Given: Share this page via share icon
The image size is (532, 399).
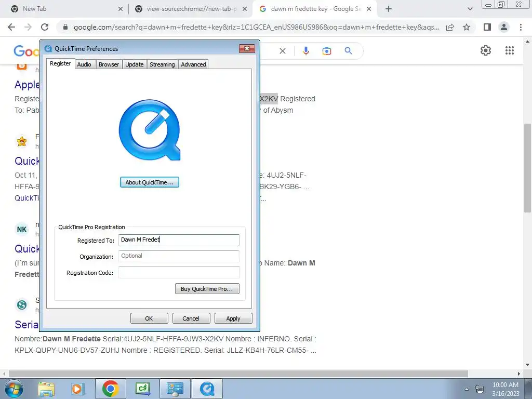Looking at the screenshot, I should point(450,27).
